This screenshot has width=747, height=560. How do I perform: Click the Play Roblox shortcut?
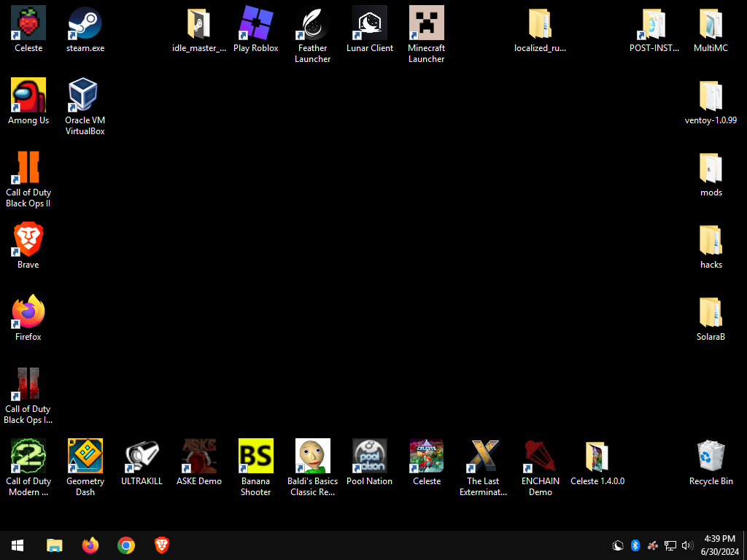click(256, 23)
